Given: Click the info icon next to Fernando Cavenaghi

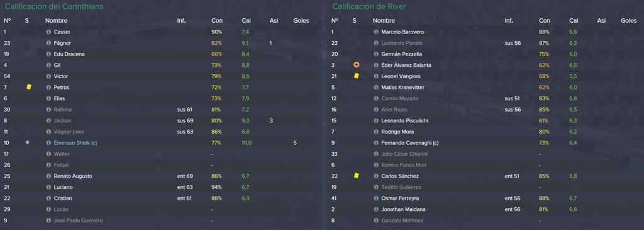Looking at the screenshot, I should tap(376, 143).
